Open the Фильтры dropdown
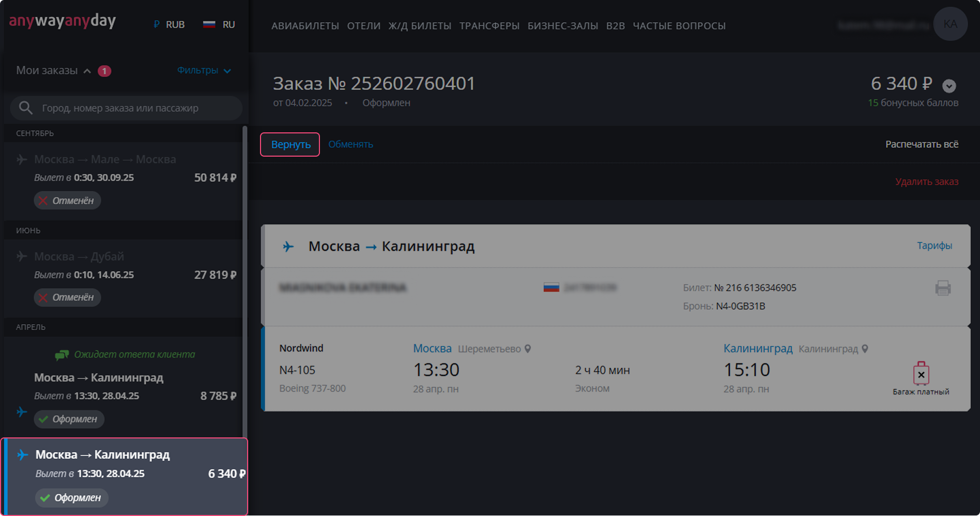Viewport: 980px width, 516px height. pos(204,70)
